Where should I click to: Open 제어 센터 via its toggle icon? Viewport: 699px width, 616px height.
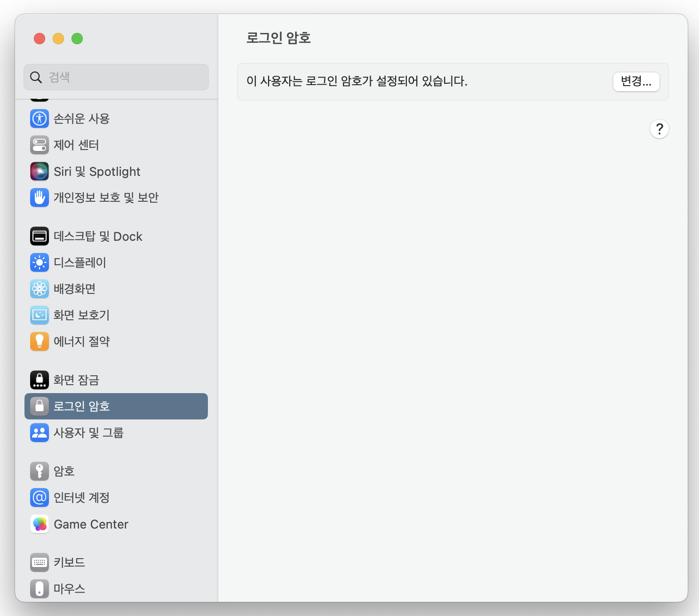40,145
